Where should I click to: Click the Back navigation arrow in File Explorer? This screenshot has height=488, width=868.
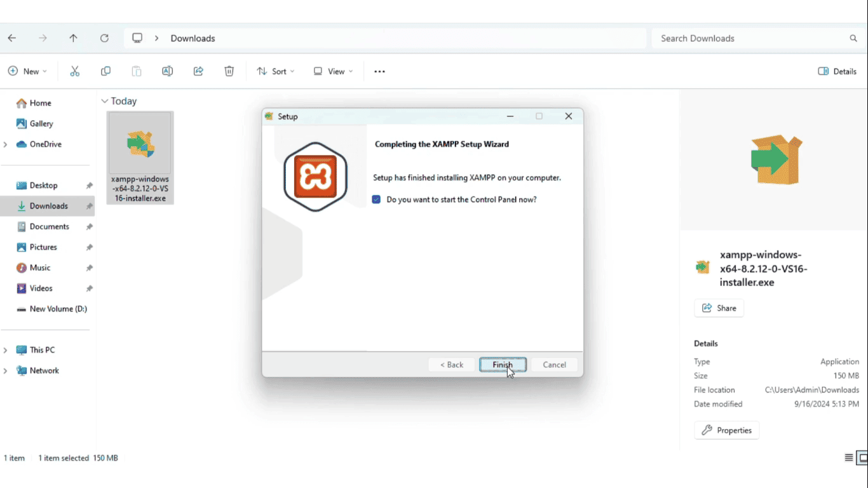coord(12,38)
